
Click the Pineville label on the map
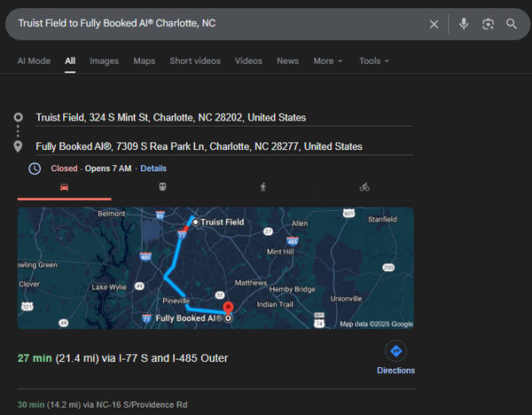[x=176, y=301]
